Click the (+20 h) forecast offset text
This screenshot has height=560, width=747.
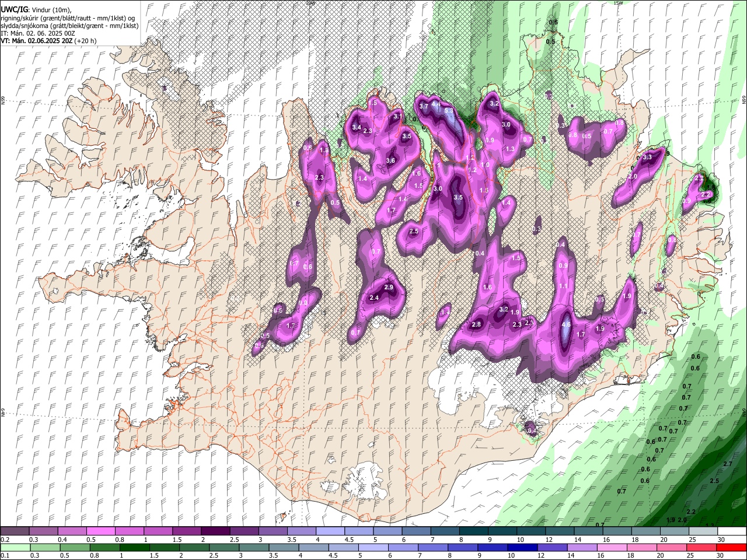[85, 41]
